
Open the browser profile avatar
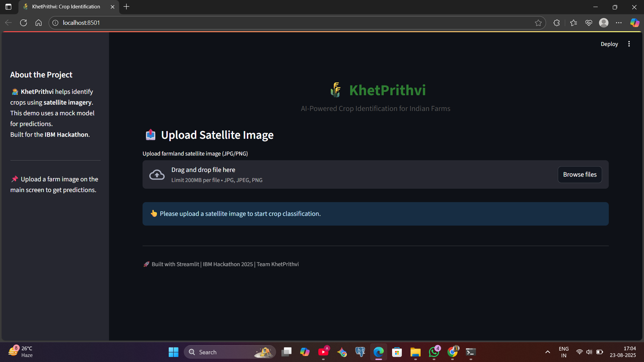click(x=604, y=23)
